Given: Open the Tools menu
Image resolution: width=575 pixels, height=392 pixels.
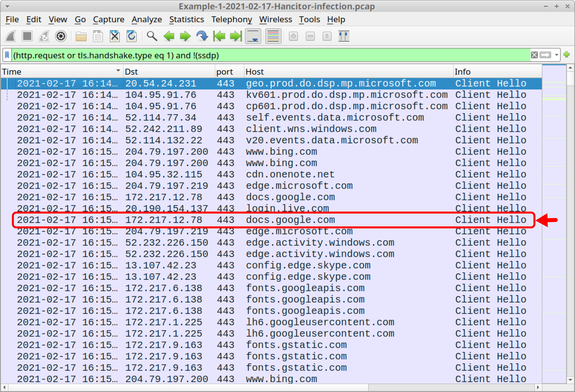Looking at the screenshot, I should coord(310,19).
